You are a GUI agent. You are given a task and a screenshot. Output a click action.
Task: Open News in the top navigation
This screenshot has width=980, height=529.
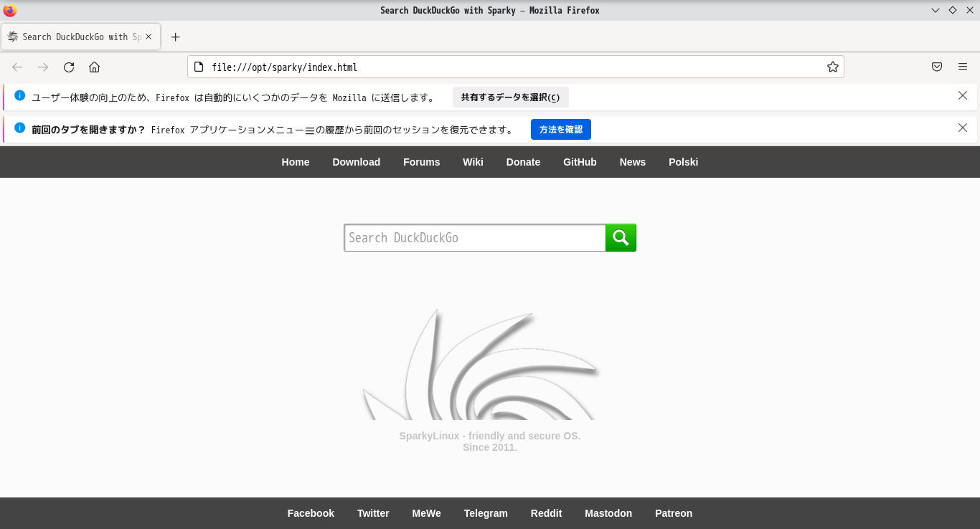633,162
